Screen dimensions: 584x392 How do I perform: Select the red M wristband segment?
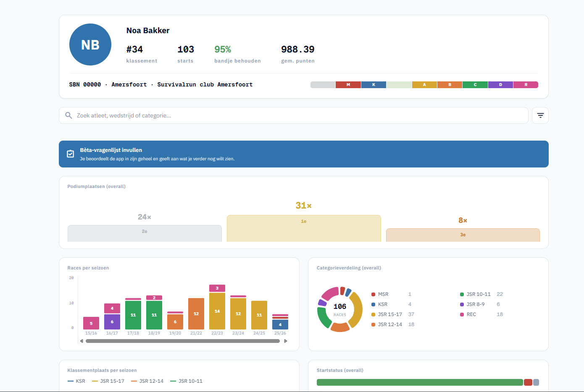pyautogui.click(x=348, y=85)
